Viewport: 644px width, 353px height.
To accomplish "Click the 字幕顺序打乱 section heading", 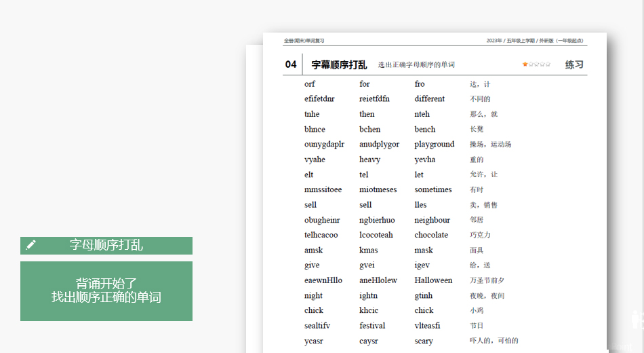I will (339, 65).
